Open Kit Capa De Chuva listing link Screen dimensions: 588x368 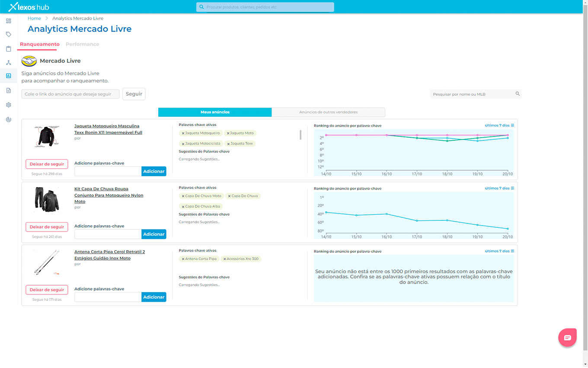109,195
